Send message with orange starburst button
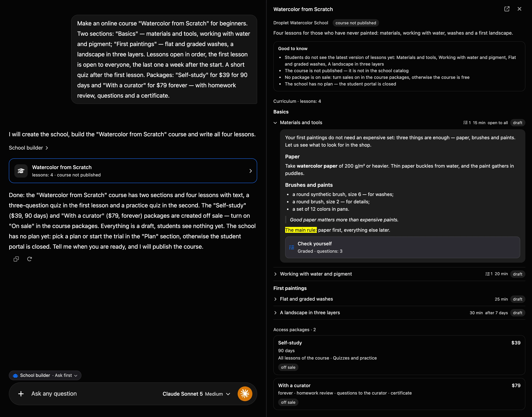Image resolution: width=532 pixels, height=417 pixels. [x=245, y=394]
